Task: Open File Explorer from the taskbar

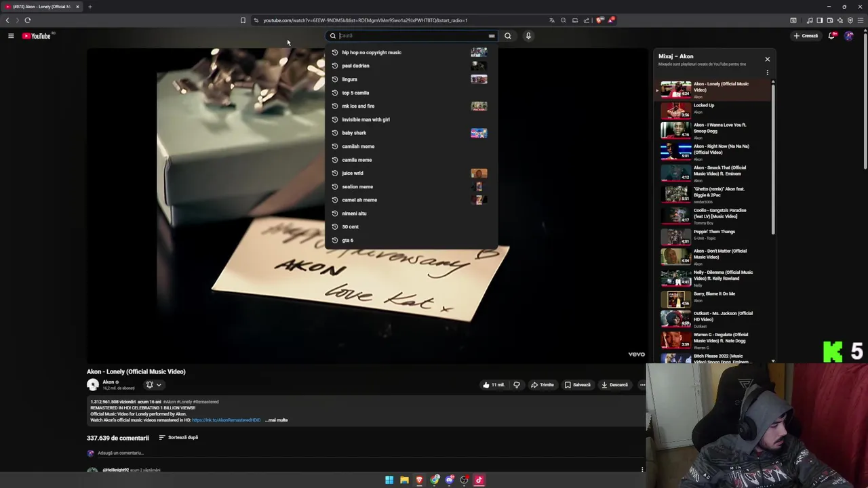Action: (404, 480)
